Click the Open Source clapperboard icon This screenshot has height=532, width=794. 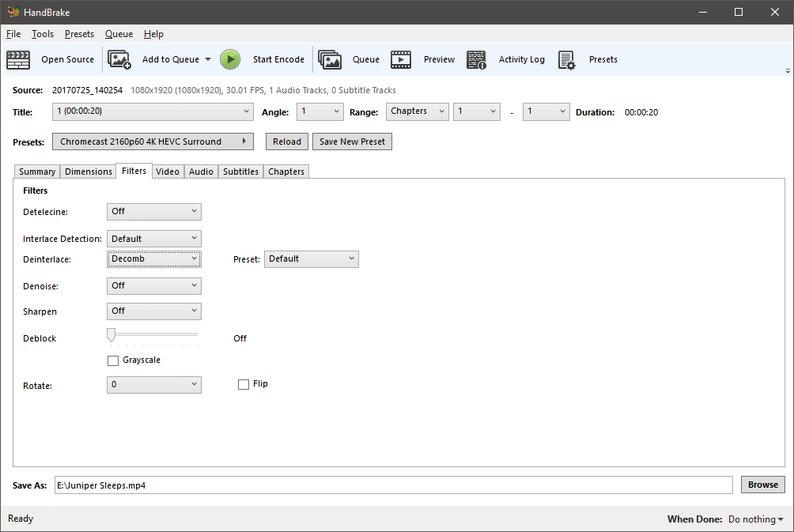18,60
